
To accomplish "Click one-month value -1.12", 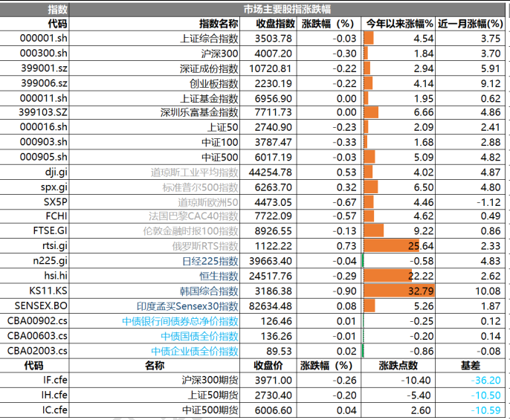I will [x=470, y=202].
